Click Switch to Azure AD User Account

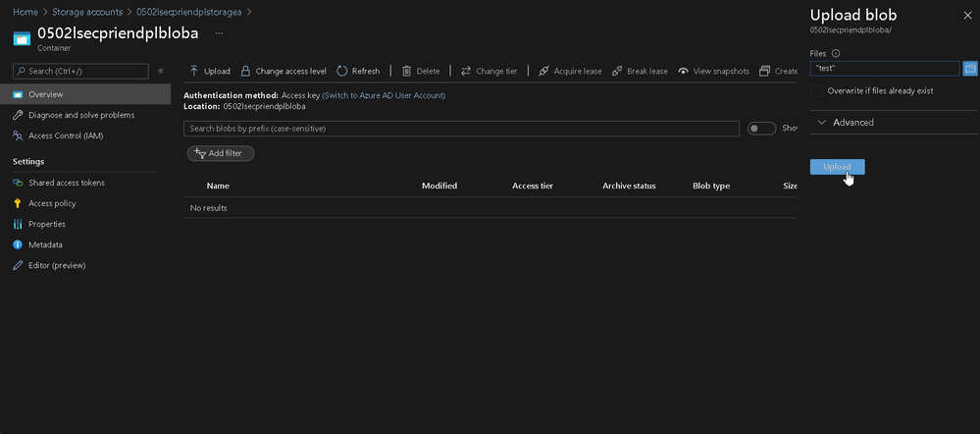[x=384, y=95]
